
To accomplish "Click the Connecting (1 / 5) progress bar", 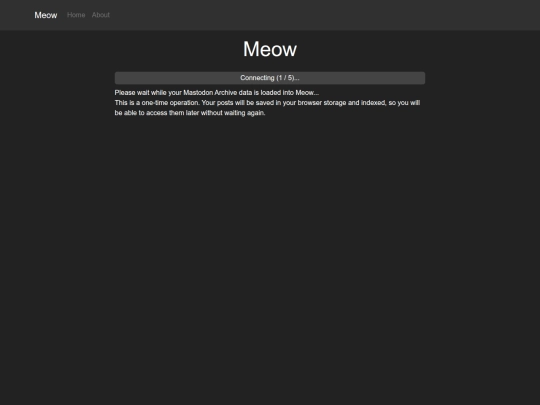I will pos(270,78).
